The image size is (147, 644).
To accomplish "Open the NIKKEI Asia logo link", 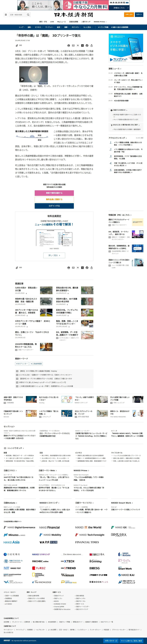I will [11, 542].
